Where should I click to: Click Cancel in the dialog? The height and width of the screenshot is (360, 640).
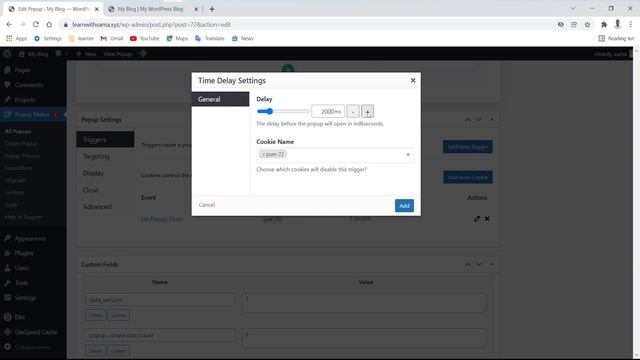[207, 205]
